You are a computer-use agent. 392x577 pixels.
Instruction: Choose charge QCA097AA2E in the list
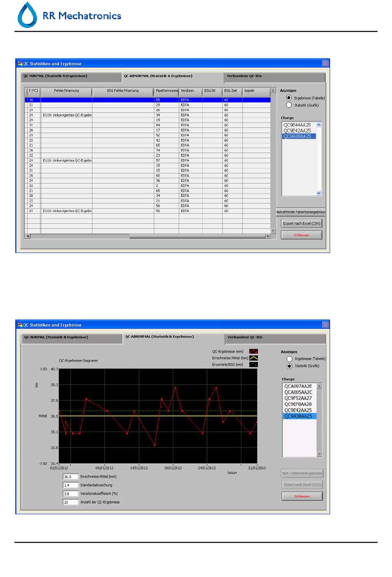[x=300, y=387]
